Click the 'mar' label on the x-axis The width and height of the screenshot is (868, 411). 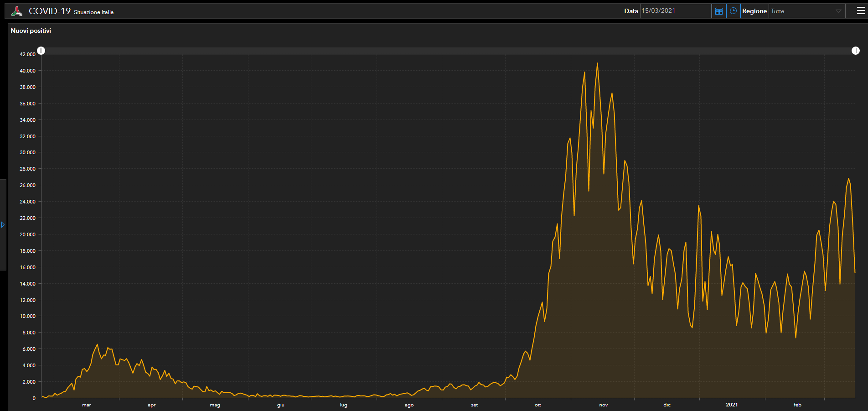(x=87, y=405)
